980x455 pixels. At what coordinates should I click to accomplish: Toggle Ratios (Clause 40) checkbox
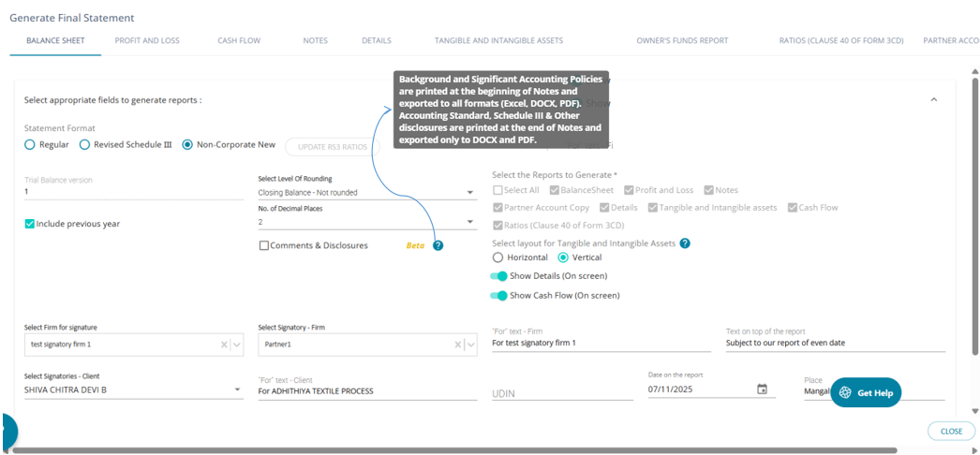[497, 226]
